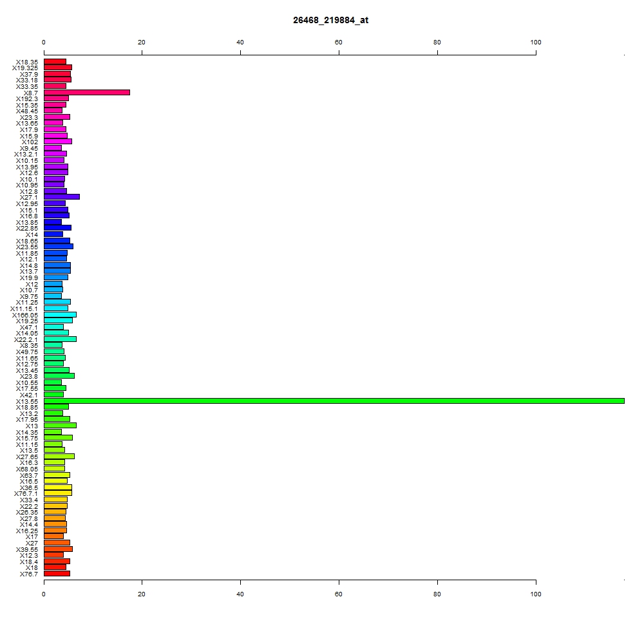The image size is (644, 644).
Task: Click the X8.7 row label
Action: (31, 93)
